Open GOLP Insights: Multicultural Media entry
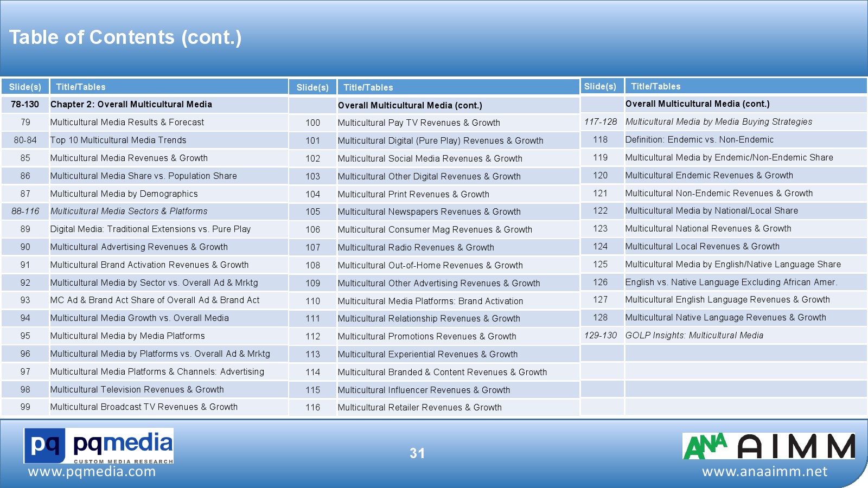The height and width of the screenshot is (488, 868). click(x=694, y=336)
